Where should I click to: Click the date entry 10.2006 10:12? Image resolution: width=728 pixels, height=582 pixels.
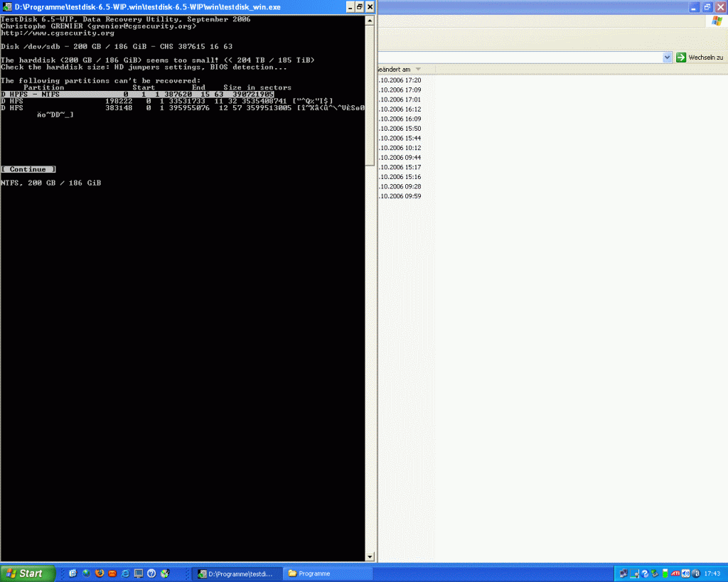(400, 148)
